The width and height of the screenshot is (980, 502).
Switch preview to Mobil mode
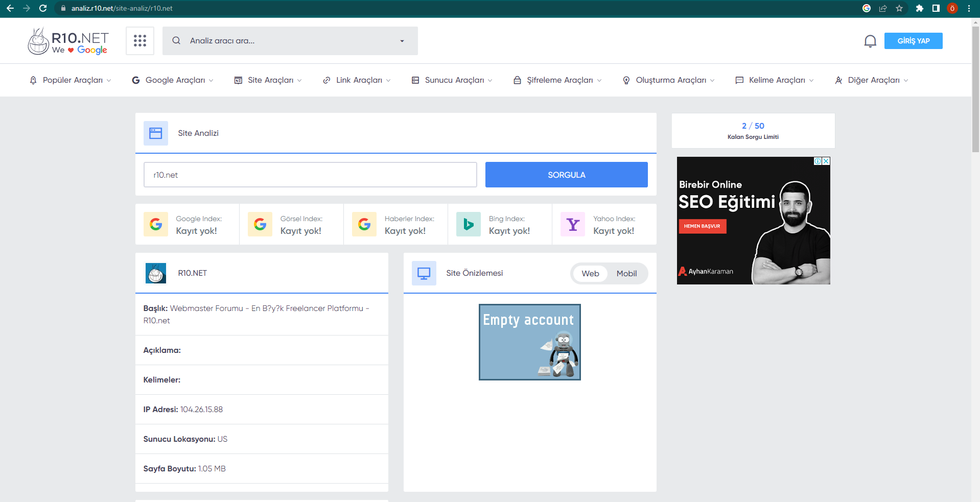click(626, 273)
